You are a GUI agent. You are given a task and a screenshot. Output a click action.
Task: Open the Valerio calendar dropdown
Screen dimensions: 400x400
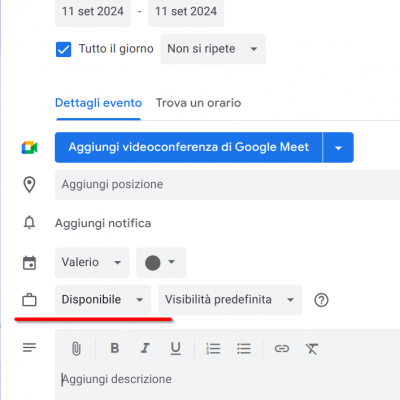point(92,262)
